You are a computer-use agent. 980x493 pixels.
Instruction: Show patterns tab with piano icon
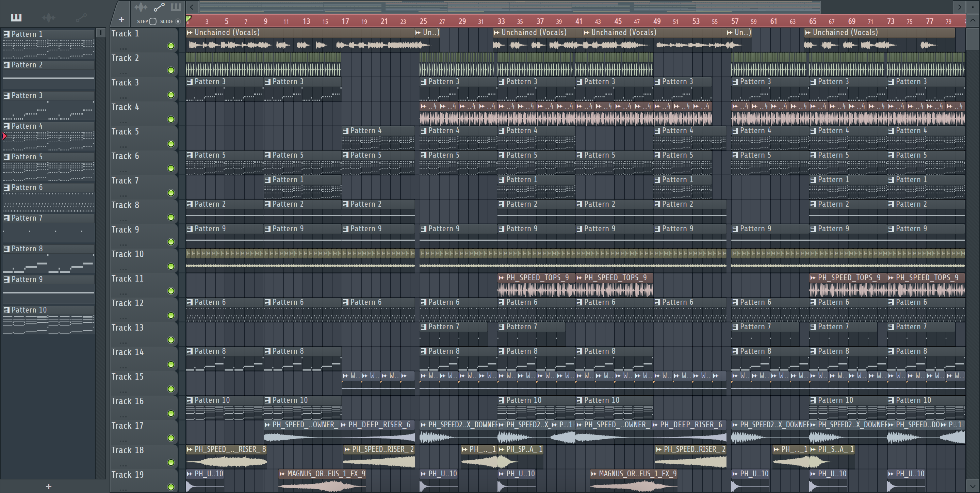click(x=16, y=17)
